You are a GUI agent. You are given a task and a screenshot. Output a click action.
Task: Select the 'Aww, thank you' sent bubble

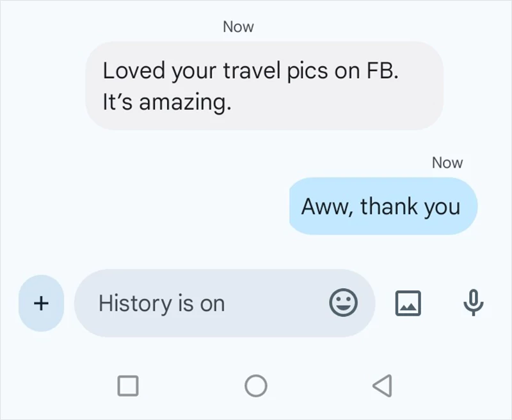382,206
